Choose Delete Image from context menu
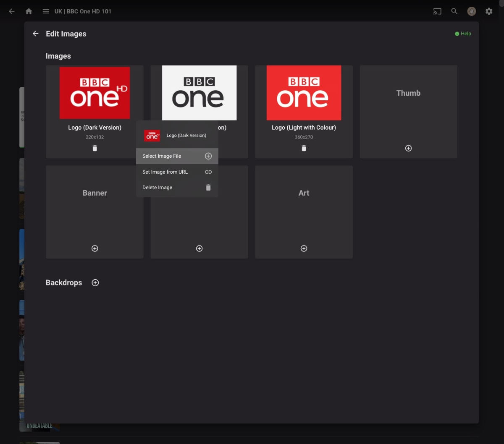 click(x=177, y=188)
